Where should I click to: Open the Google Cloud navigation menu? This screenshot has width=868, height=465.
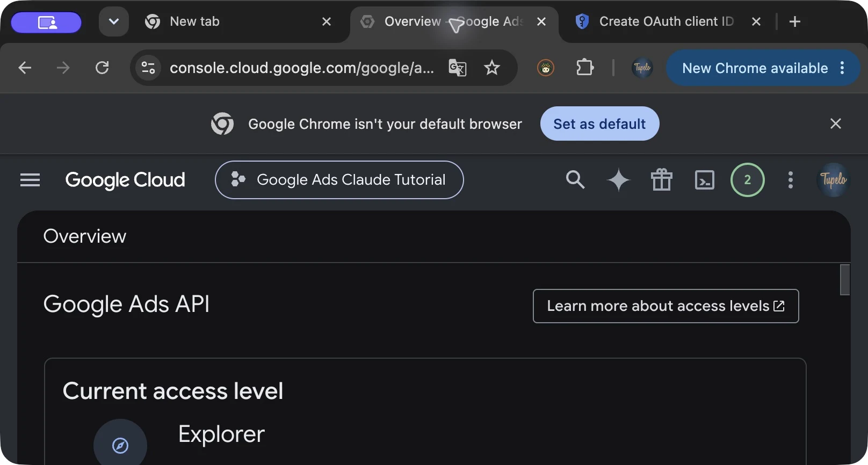click(30, 180)
